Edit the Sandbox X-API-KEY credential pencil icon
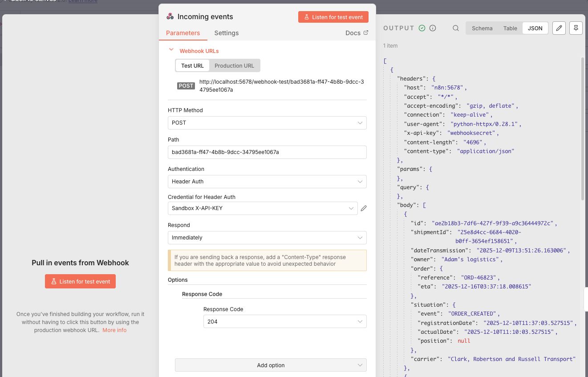The width and height of the screenshot is (588, 377). click(x=364, y=208)
